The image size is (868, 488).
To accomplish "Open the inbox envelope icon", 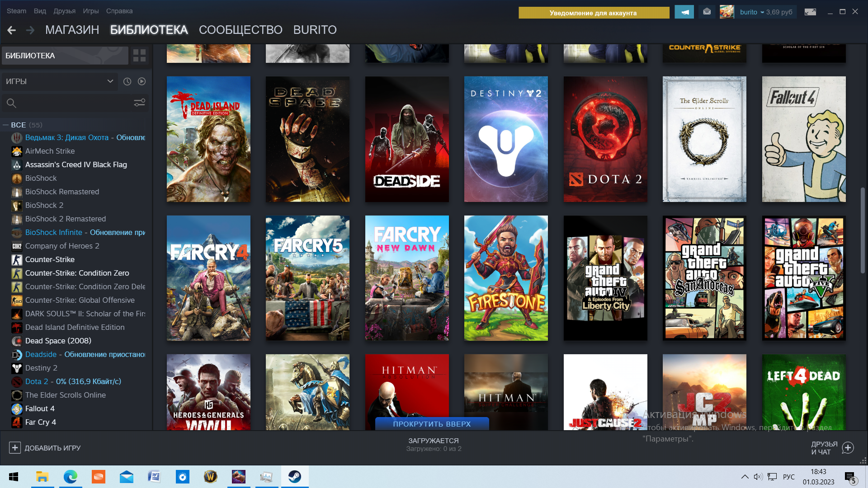I will [707, 12].
